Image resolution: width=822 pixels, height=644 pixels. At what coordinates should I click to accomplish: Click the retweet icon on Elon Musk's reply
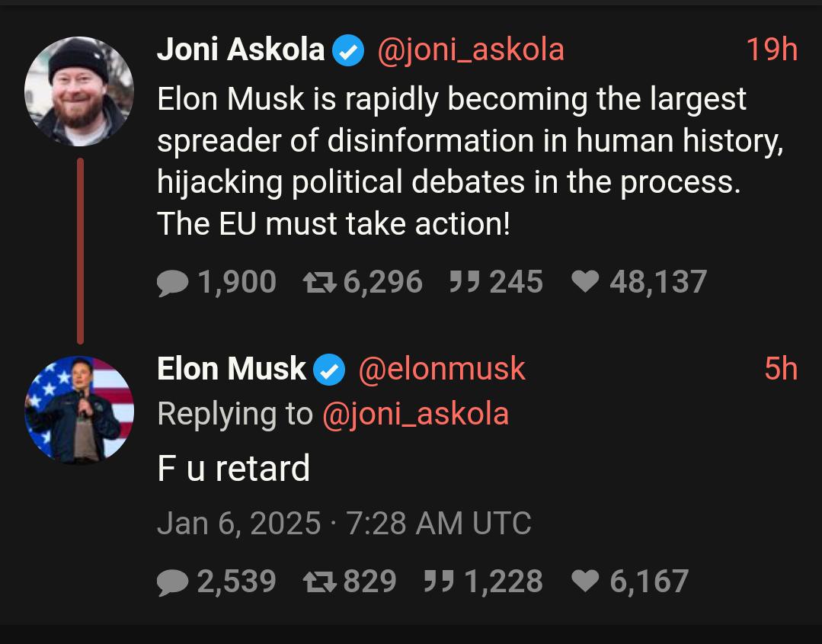(x=319, y=582)
